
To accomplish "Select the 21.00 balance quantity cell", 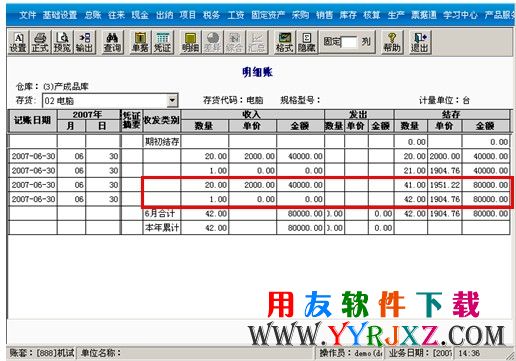I will 411,170.
